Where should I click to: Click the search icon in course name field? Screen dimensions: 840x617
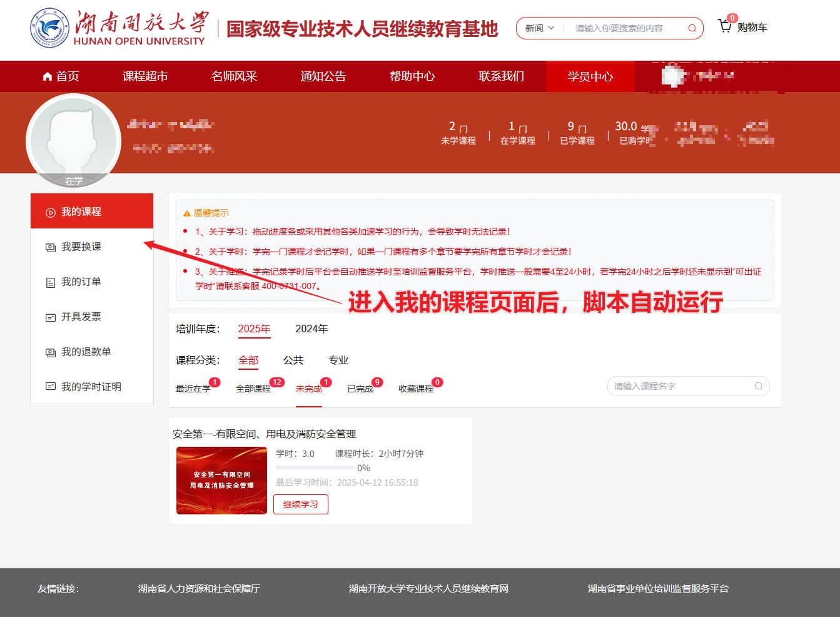coord(758,386)
